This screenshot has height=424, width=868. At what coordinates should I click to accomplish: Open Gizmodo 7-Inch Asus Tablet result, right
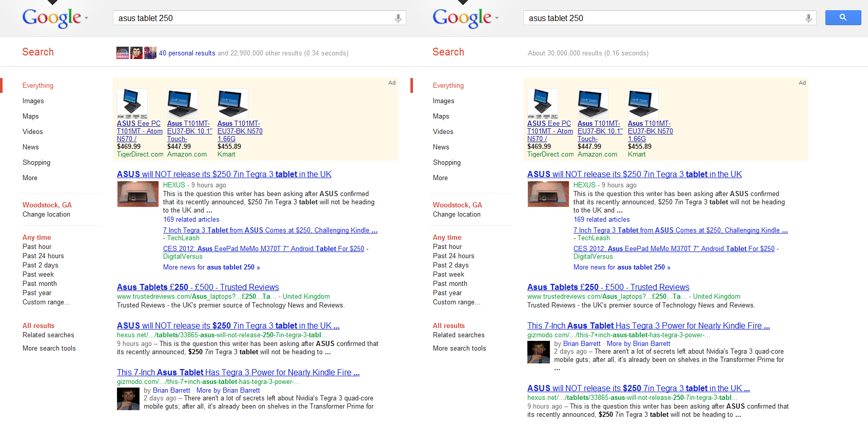click(x=648, y=326)
